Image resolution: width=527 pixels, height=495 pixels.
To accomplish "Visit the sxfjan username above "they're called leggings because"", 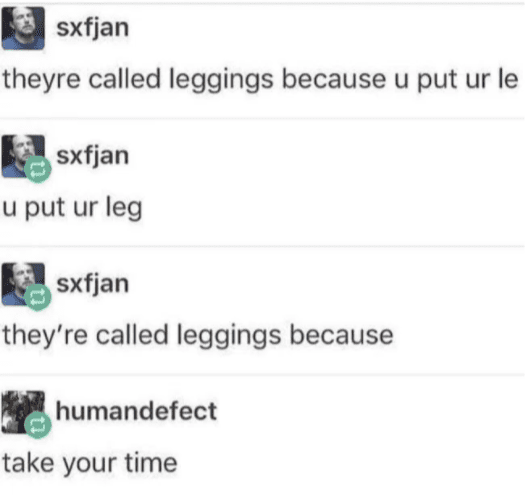I will [93, 285].
